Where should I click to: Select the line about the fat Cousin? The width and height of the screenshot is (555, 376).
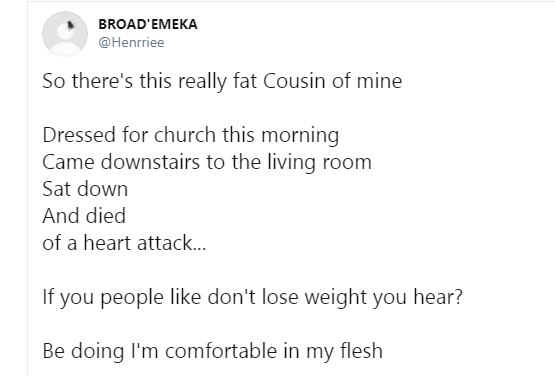coord(222,81)
